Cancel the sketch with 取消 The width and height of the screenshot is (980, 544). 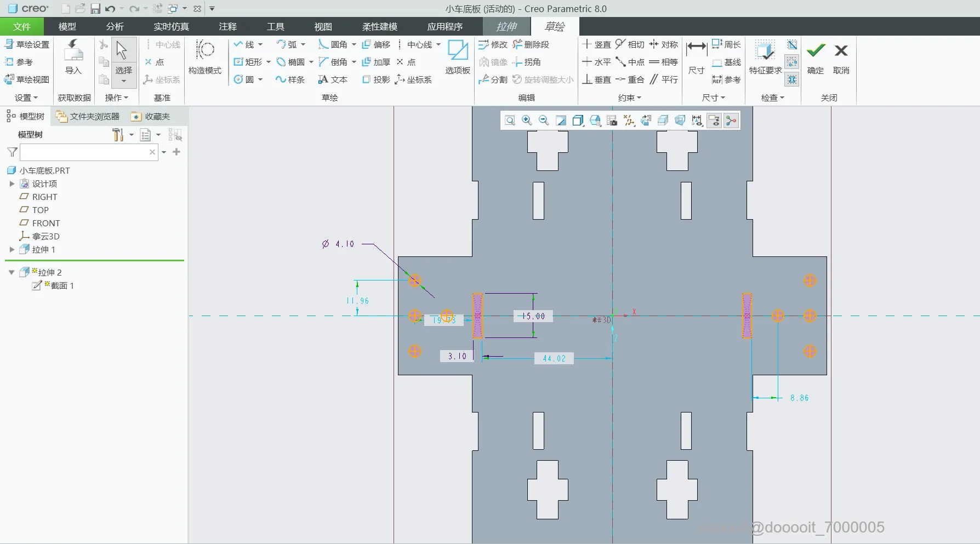pos(841,57)
